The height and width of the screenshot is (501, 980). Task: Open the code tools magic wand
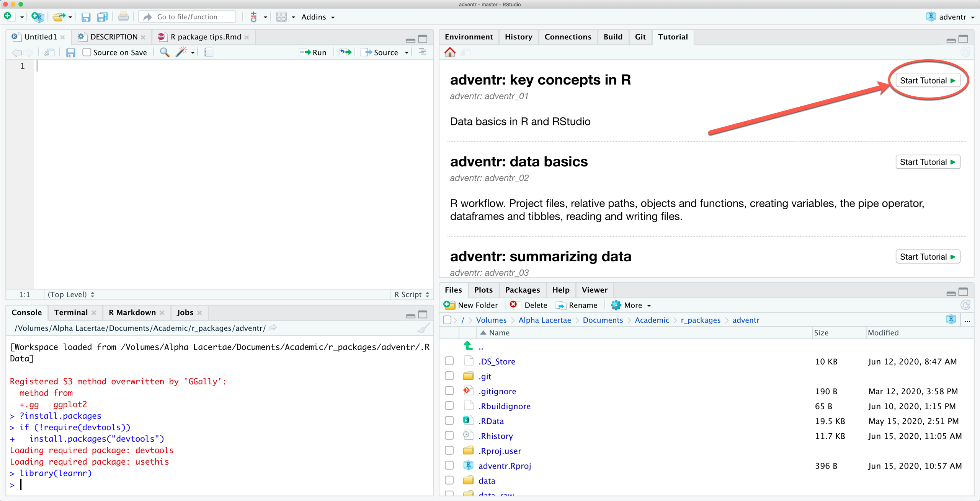tap(181, 52)
